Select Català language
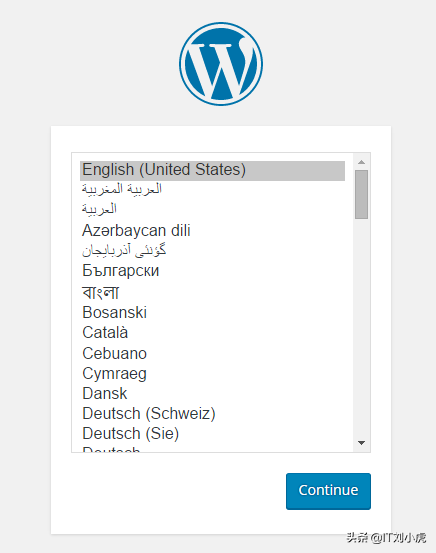Viewport: 436px width, 553px height. [212, 332]
